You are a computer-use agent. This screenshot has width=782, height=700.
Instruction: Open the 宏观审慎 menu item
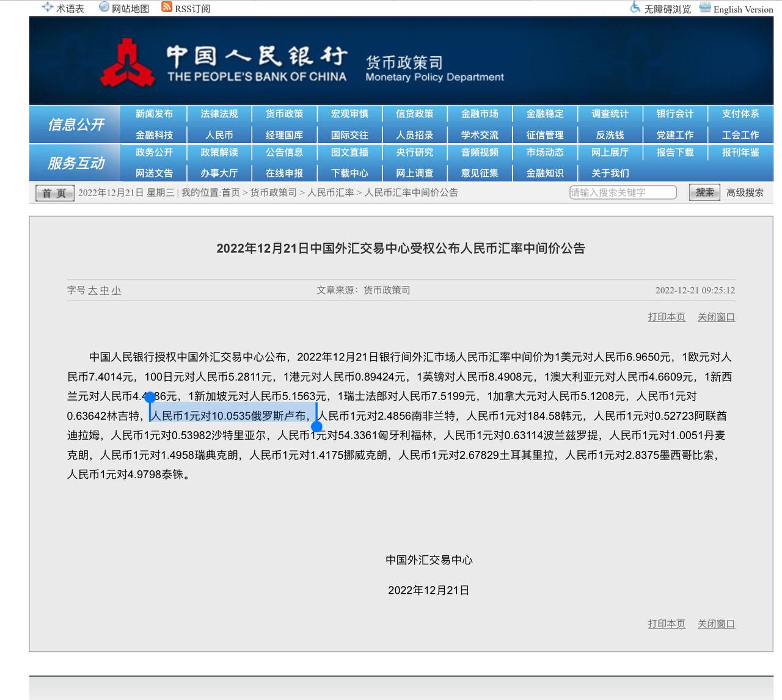pyautogui.click(x=349, y=114)
